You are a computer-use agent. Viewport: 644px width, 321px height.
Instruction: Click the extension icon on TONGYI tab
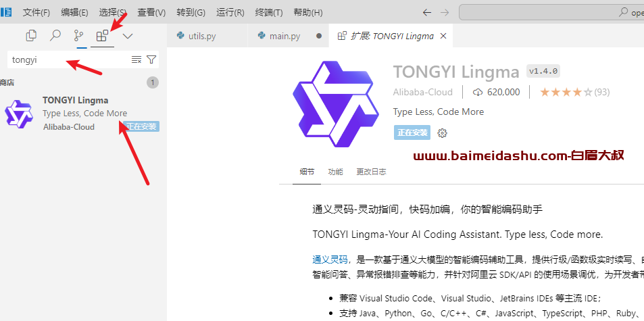(x=341, y=36)
